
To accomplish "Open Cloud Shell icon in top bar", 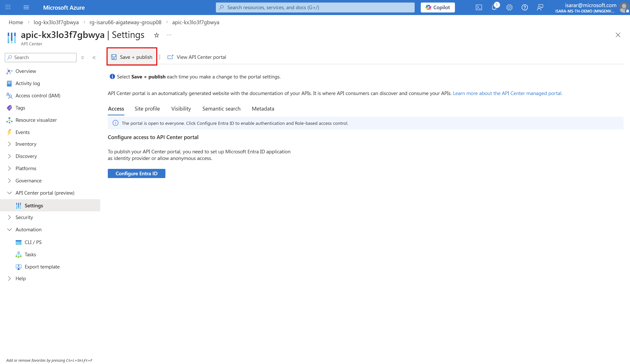I will click(x=479, y=7).
